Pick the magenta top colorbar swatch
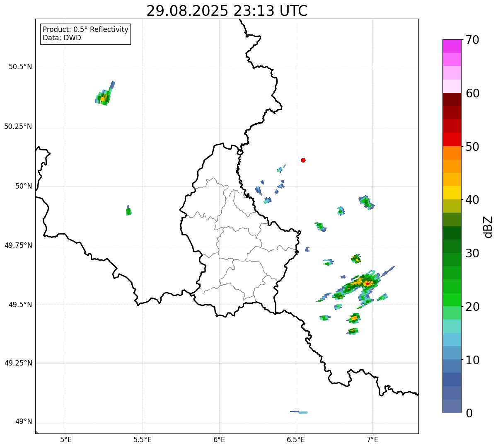The image size is (498, 448). (x=452, y=46)
